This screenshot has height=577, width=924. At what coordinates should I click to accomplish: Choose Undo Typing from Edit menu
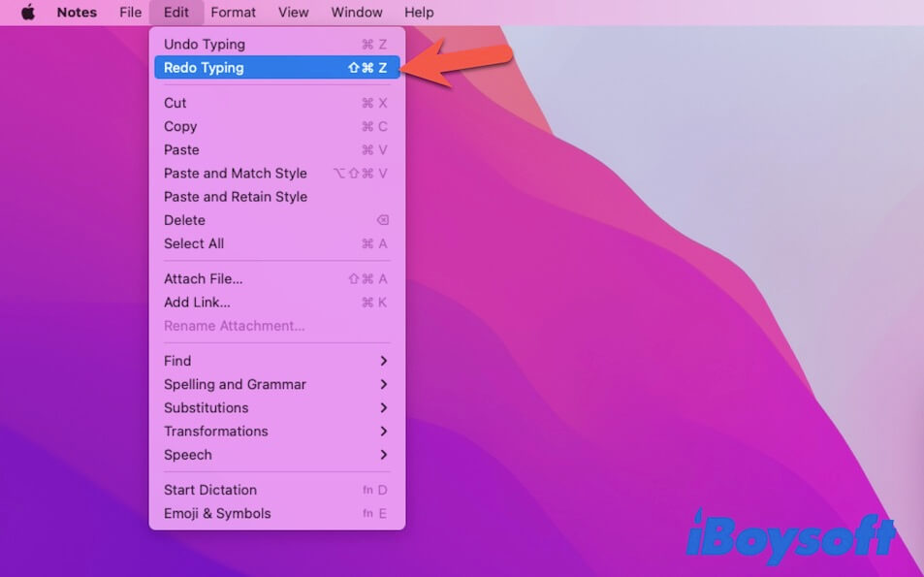(205, 45)
